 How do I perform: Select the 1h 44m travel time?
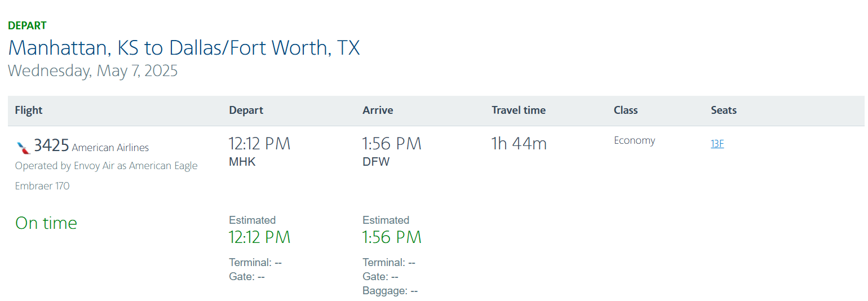click(519, 144)
